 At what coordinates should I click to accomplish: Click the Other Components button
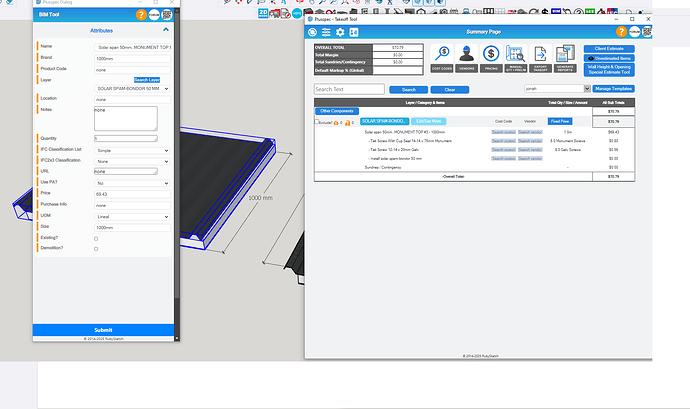pyautogui.click(x=337, y=111)
